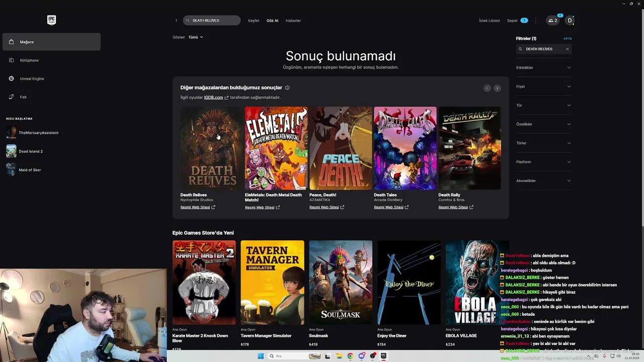This screenshot has height=362, width=644.
Task: Click the taskbar Ara search box
Action: click(x=295, y=356)
